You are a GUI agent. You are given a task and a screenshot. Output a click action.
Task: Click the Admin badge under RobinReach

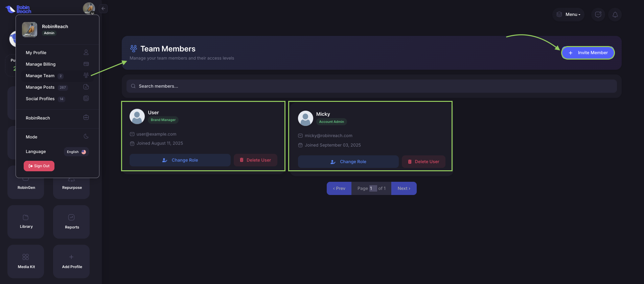click(x=49, y=33)
